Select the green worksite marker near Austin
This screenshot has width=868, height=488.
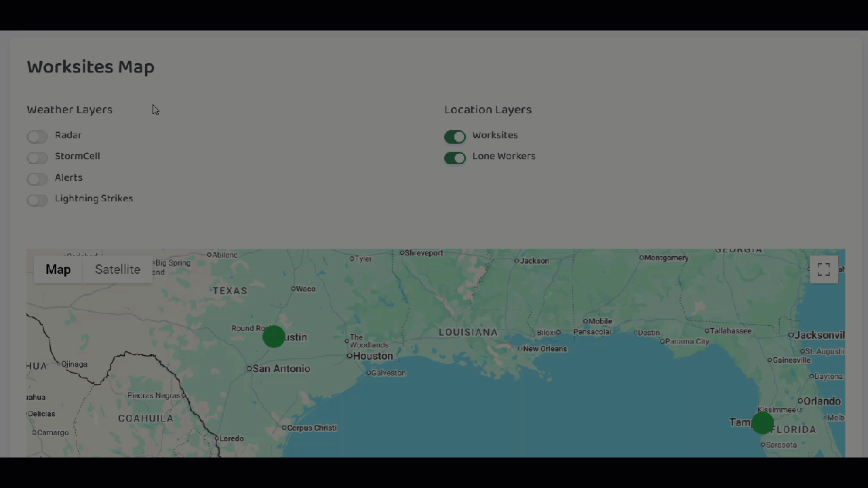(273, 337)
